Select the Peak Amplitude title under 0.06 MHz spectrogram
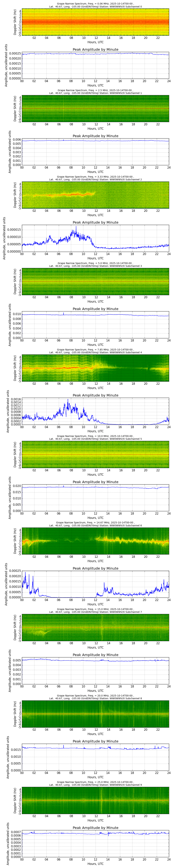The image size is (174, 868). point(95,49)
